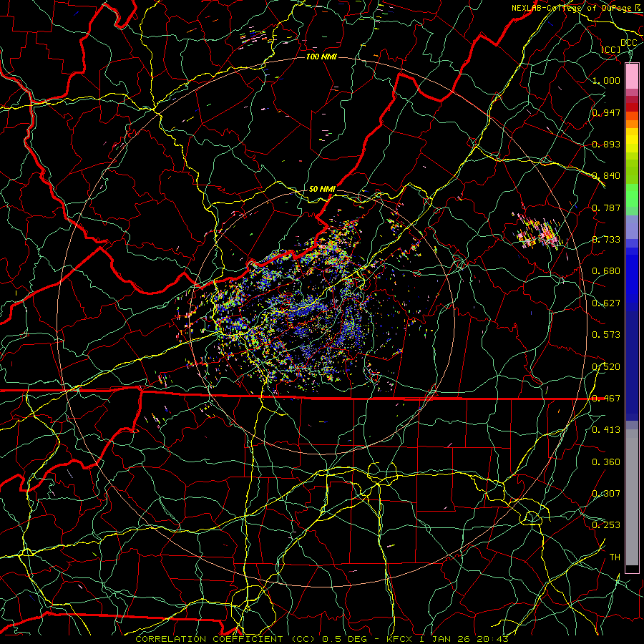Click the 0.733 scale value

[606, 240]
